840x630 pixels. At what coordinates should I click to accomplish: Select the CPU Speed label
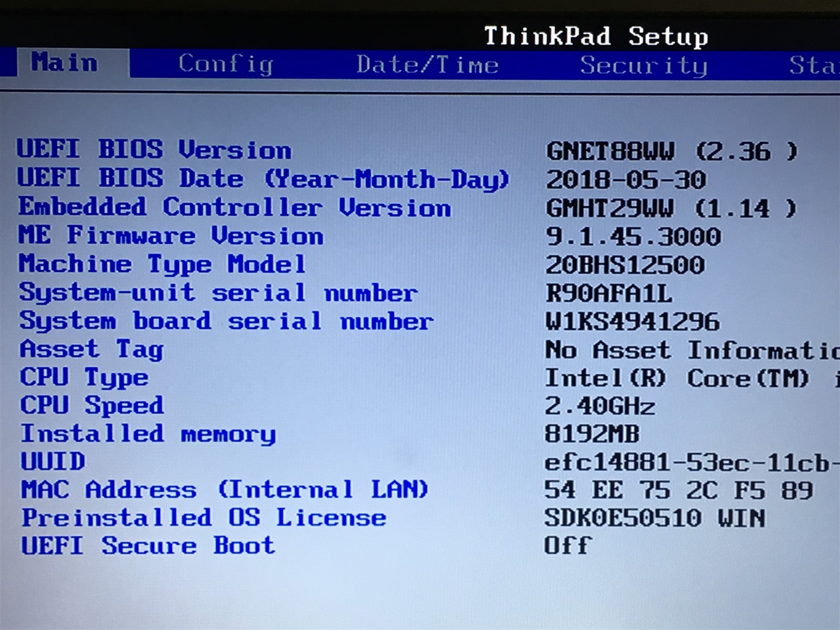(92, 406)
